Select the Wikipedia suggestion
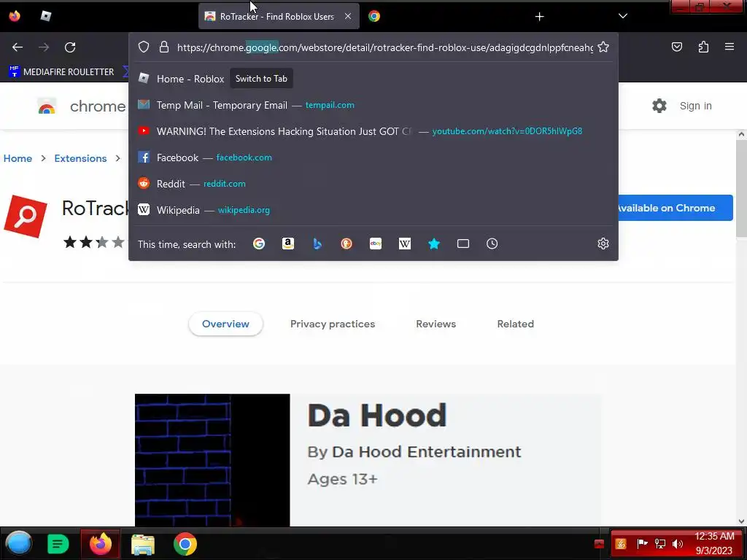The height and width of the screenshot is (560, 747). point(373,209)
